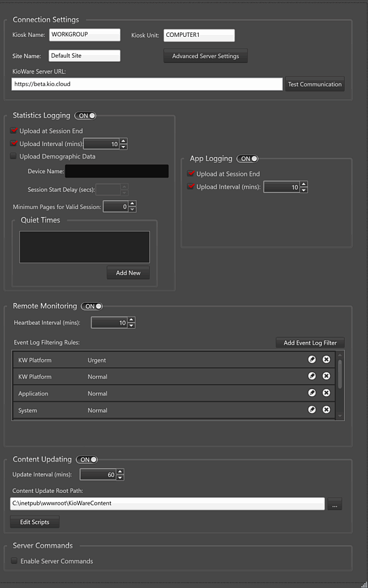Increase Heartbeat Interval with up arrow
This screenshot has height=588, width=368.
pos(131,320)
